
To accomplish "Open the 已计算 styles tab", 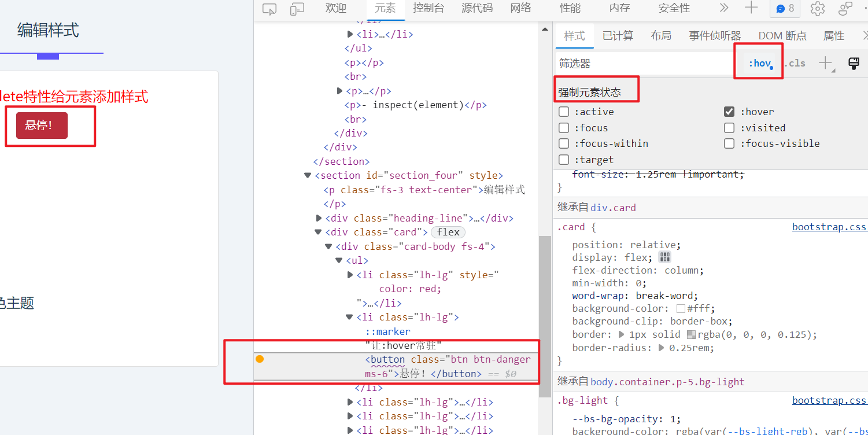I will coord(618,36).
